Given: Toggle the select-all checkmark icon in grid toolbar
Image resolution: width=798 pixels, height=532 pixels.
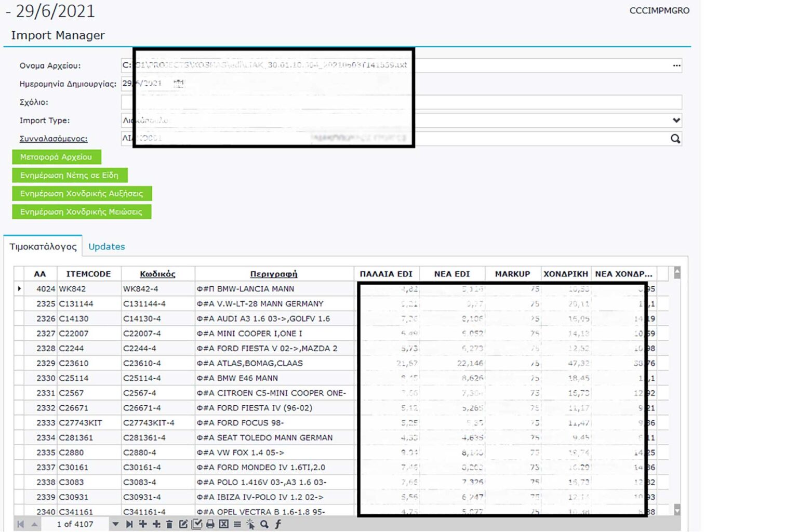Looking at the screenshot, I should 196,524.
